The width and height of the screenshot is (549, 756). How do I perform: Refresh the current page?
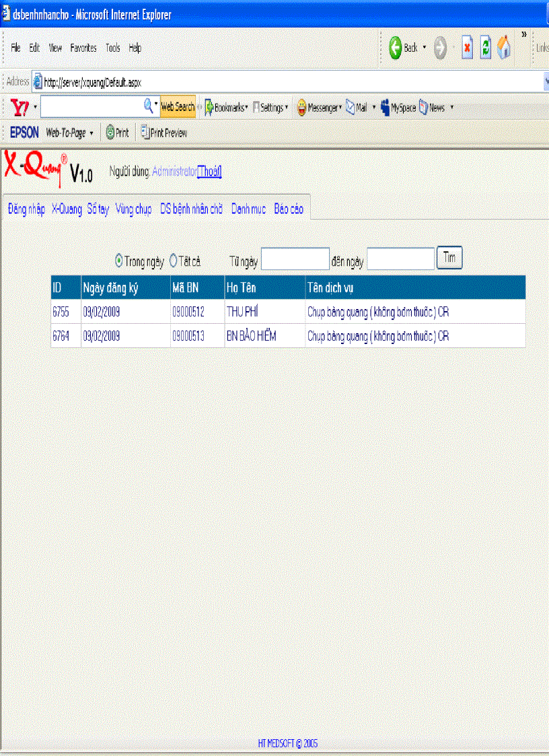pos(486,47)
